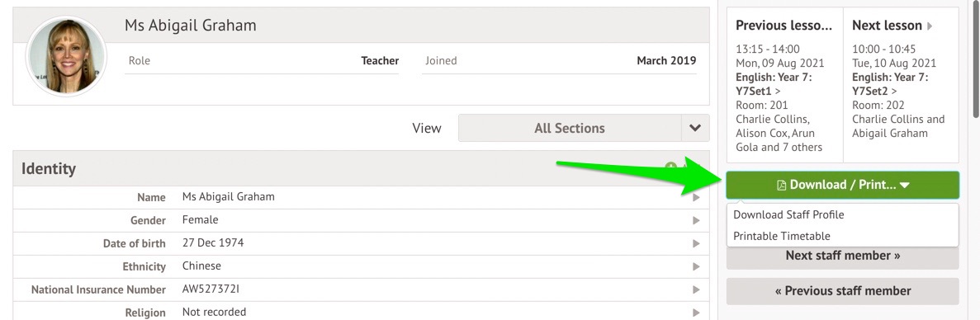Expand the Ethnicity row arrow

pyautogui.click(x=696, y=266)
